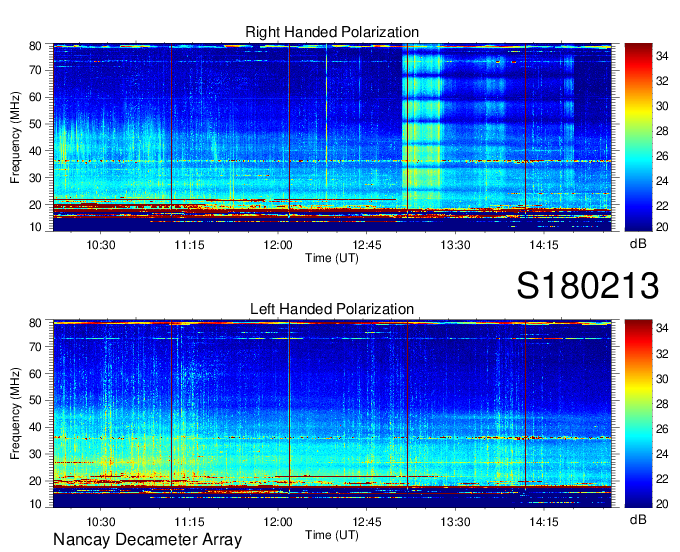680x552 pixels.
Task: Click the top spectrogram's color scale bar
Action: (638, 137)
